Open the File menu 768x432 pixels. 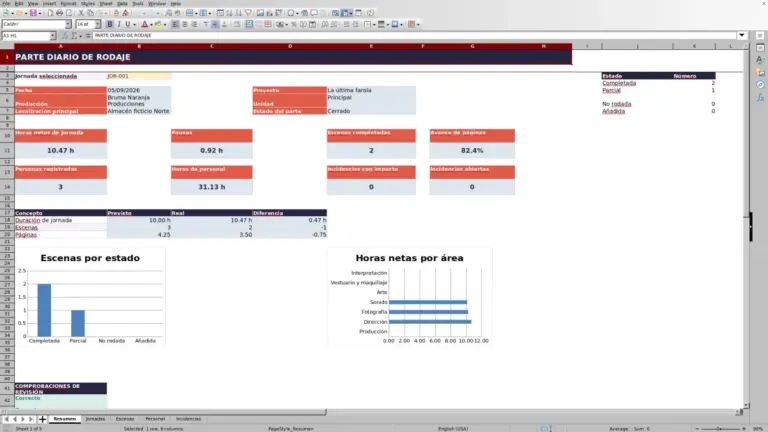click(6, 3)
